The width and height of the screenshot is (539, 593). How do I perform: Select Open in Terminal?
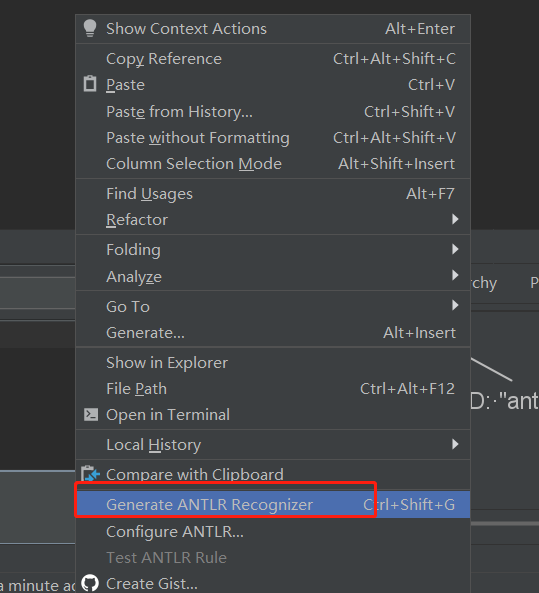pyautogui.click(x=273, y=415)
